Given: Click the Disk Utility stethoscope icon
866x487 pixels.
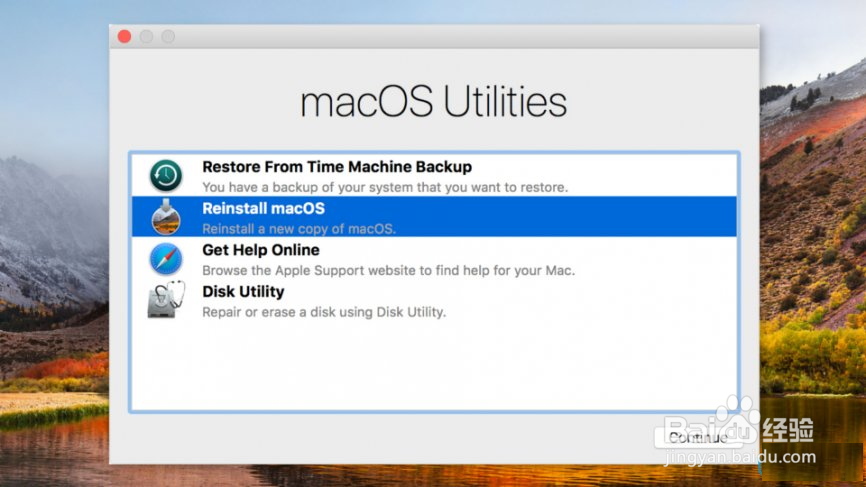Looking at the screenshot, I should (x=166, y=300).
